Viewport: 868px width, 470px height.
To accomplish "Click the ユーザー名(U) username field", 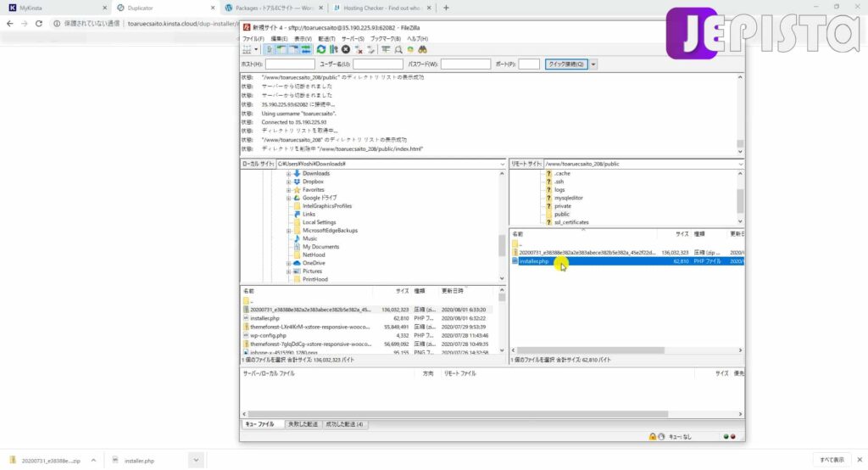I will pos(377,64).
